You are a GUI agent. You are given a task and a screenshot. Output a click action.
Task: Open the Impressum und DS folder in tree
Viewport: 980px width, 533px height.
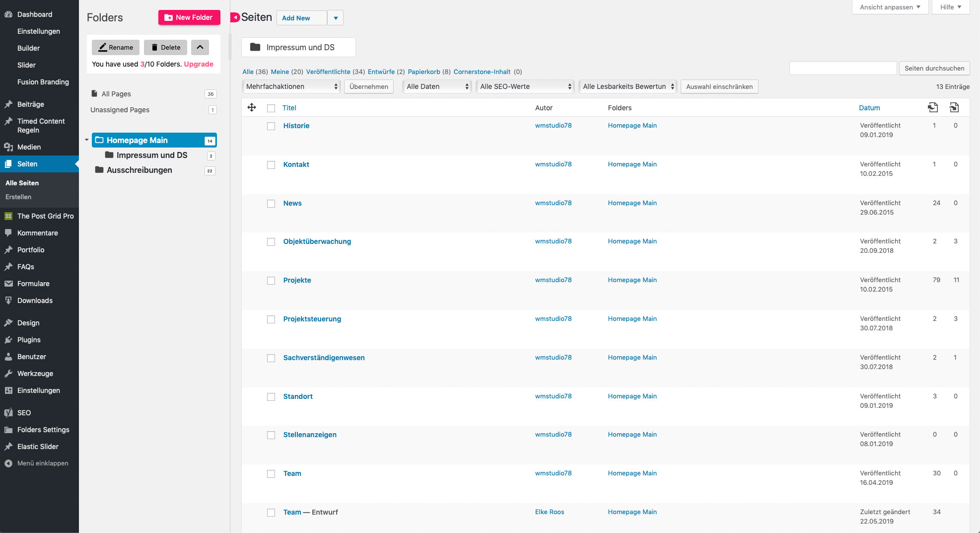point(151,155)
